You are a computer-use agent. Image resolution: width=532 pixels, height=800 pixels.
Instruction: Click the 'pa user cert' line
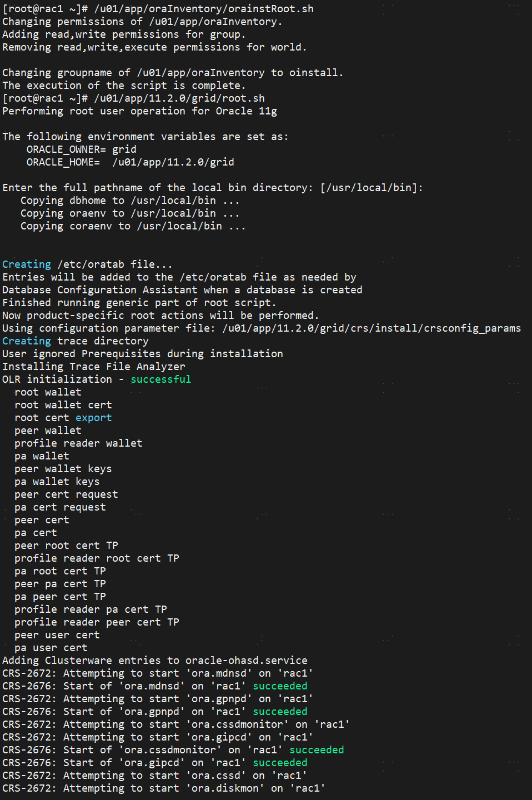coord(51,648)
